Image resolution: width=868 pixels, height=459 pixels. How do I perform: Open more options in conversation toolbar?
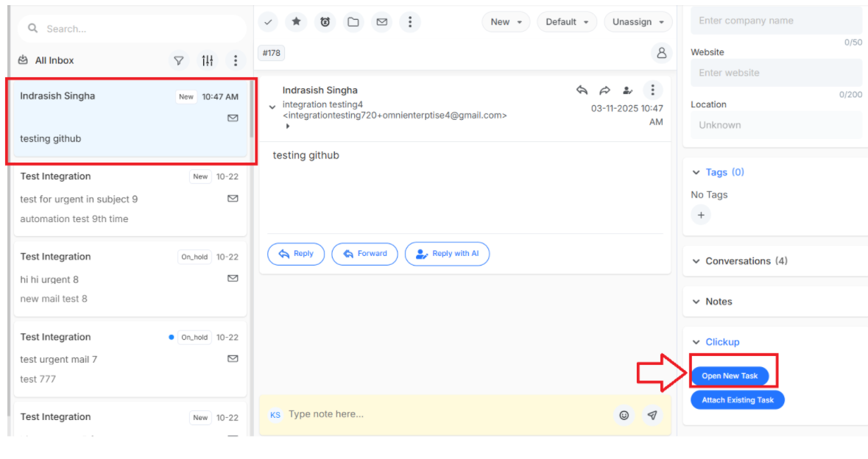coord(410,22)
